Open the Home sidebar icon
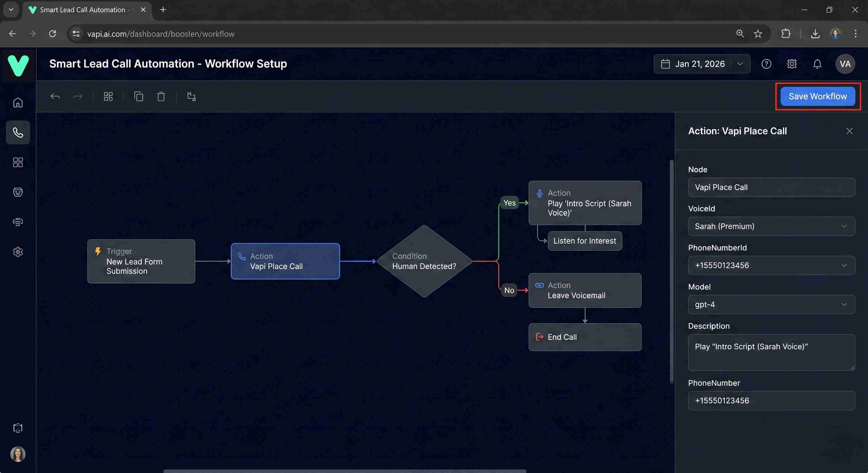 (x=18, y=102)
